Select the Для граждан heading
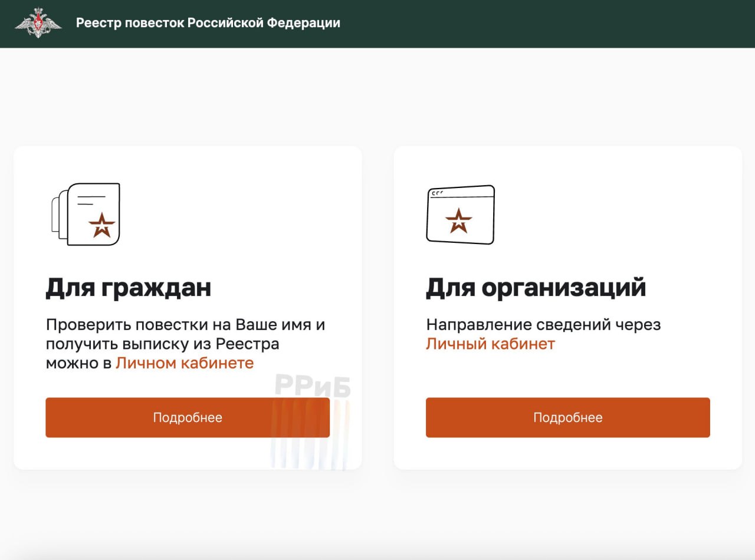755x560 pixels. pyautogui.click(x=129, y=288)
